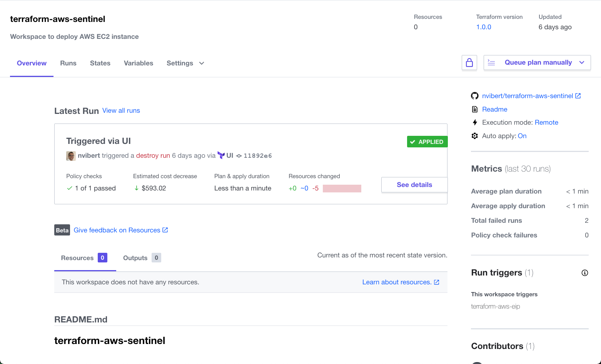Screen dimensions: 601x364
Task: Click the red resources changed bar
Action: 342,188
